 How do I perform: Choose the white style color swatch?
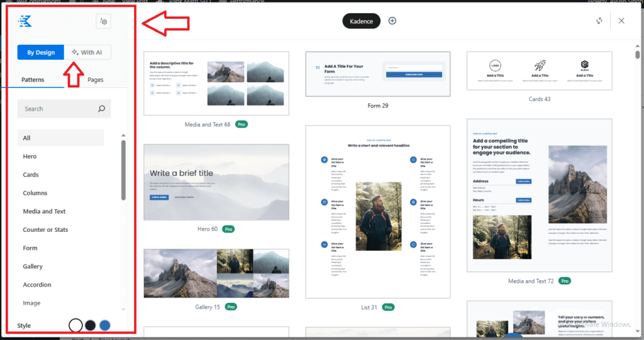coord(75,325)
